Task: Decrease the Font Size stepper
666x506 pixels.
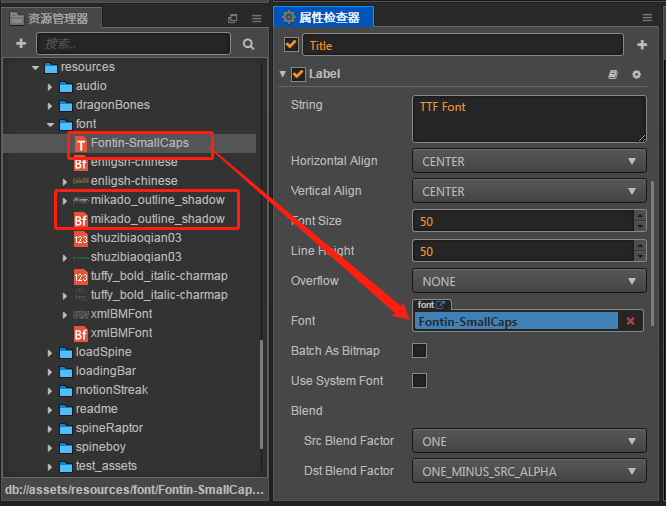Action: click(x=640, y=226)
